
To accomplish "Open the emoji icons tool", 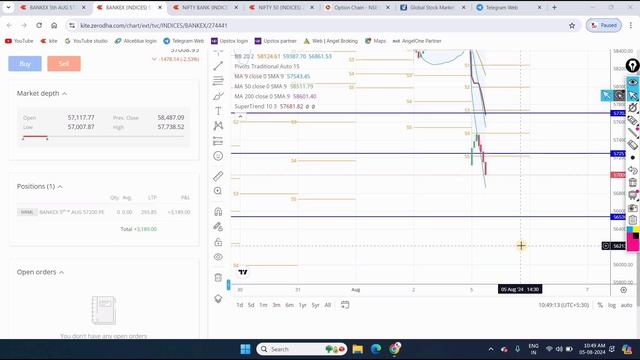I will pyautogui.click(x=218, y=156).
